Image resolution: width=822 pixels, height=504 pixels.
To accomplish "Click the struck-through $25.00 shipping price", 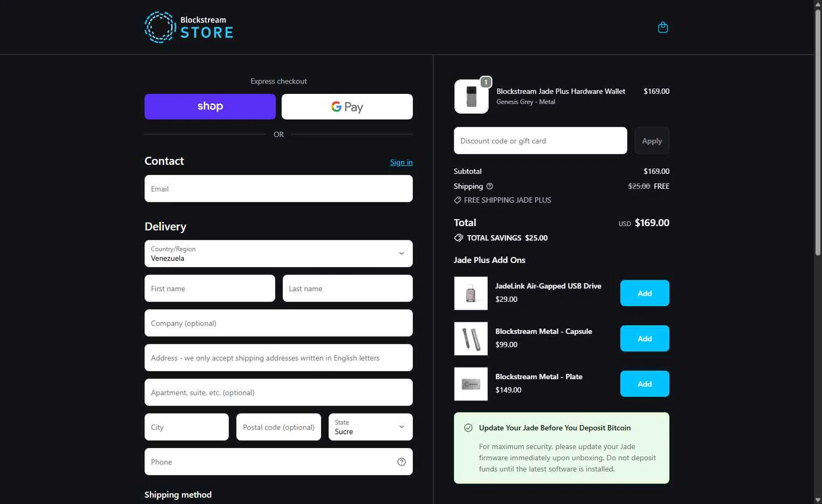I will (639, 186).
